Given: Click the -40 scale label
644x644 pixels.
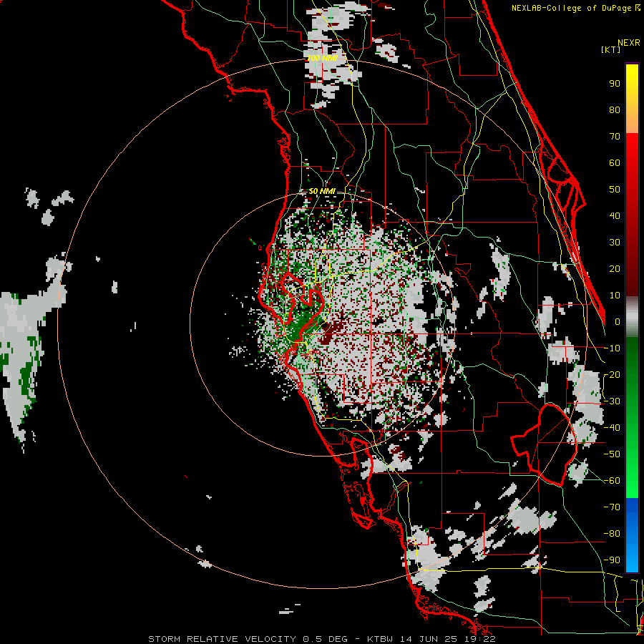Looking at the screenshot, I should pyautogui.click(x=612, y=428).
